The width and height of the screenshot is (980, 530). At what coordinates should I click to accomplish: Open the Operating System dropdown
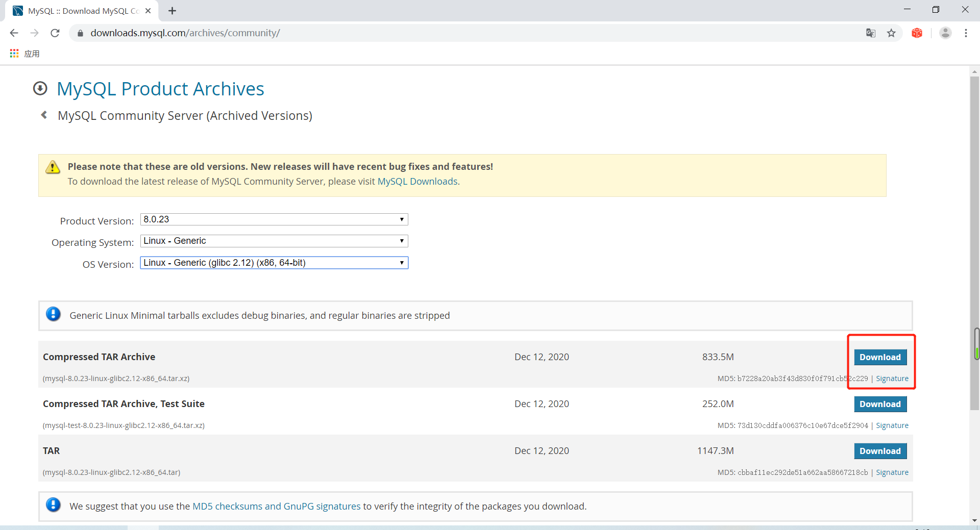pyautogui.click(x=274, y=241)
